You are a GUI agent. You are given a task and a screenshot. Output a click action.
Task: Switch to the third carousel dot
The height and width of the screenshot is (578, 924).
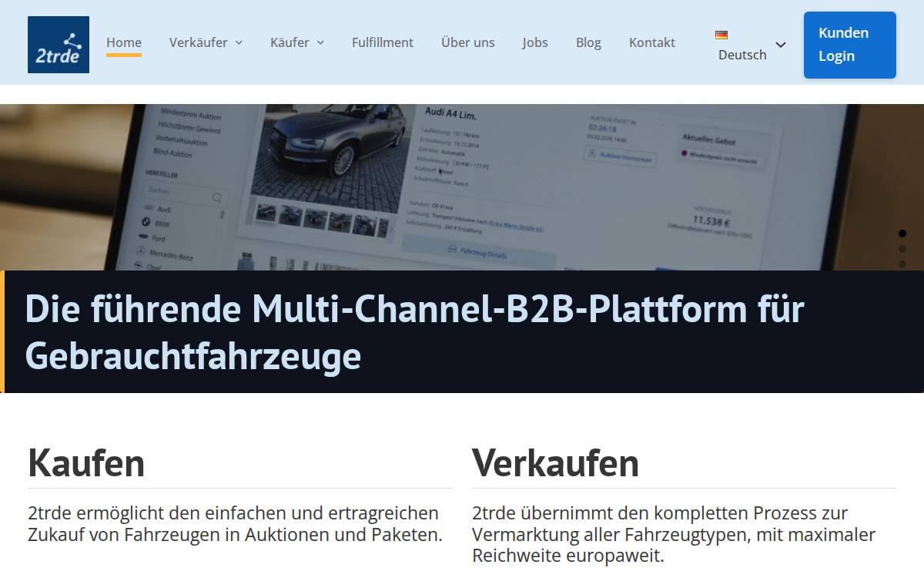902,264
